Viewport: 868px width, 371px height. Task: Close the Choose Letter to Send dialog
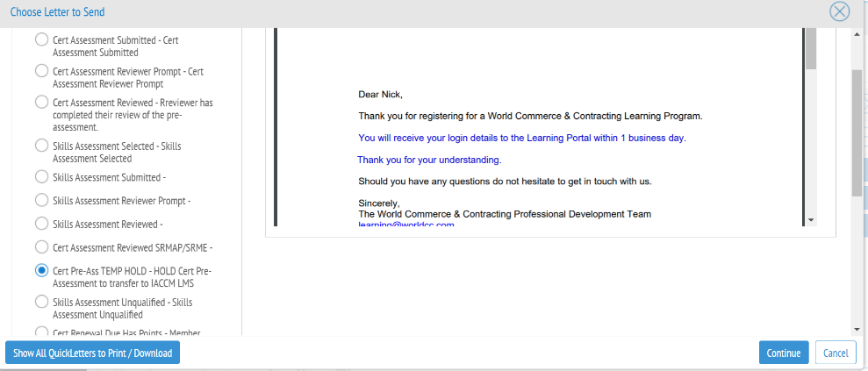pyautogui.click(x=840, y=11)
